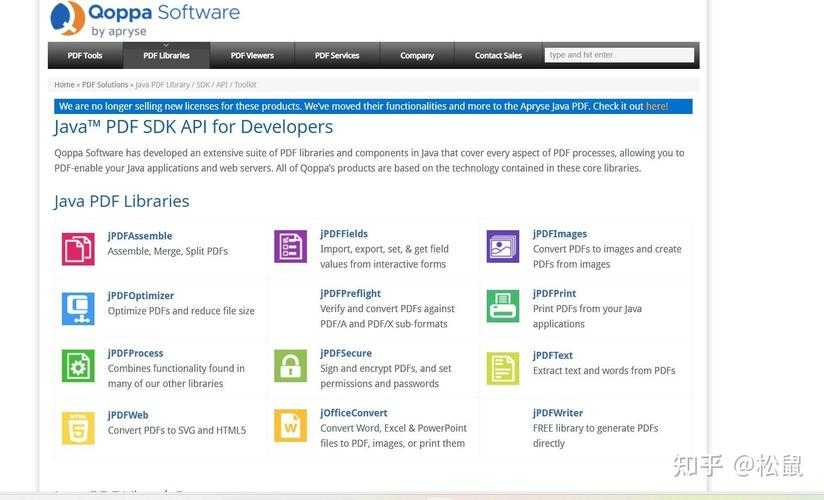Click the red jPDFAssemble icon

point(78,248)
